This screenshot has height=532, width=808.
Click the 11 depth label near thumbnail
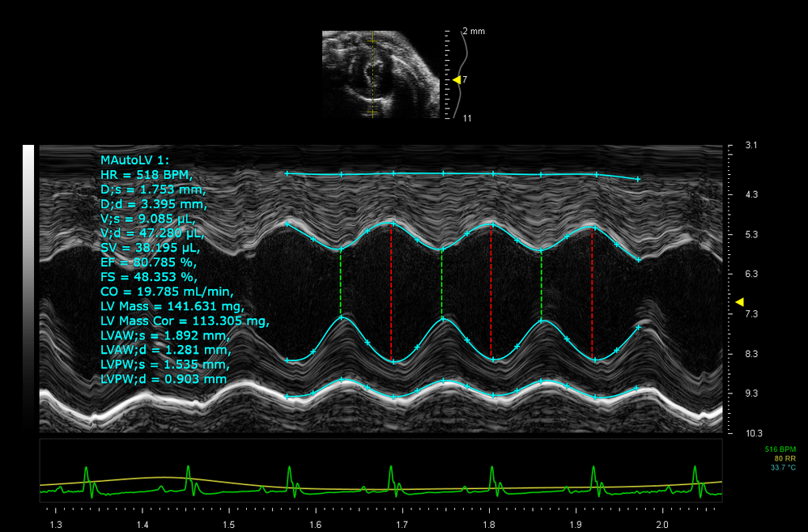coord(467,118)
